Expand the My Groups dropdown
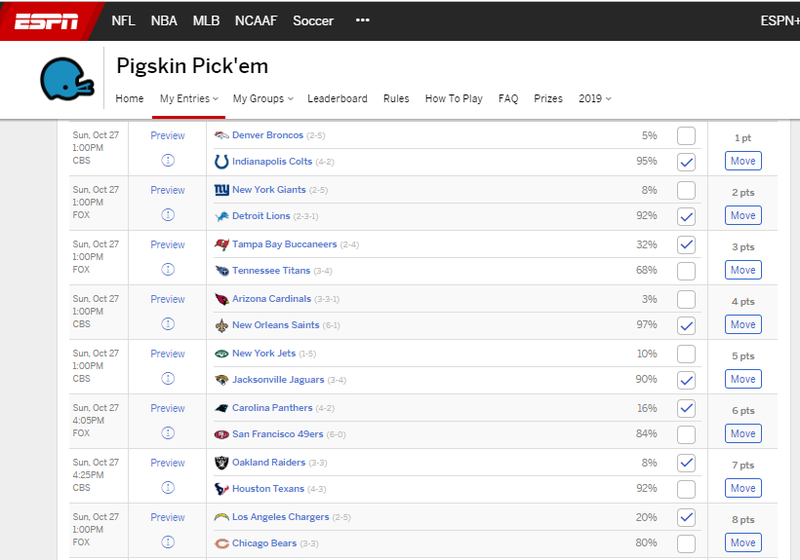The image size is (800, 560). tap(263, 98)
